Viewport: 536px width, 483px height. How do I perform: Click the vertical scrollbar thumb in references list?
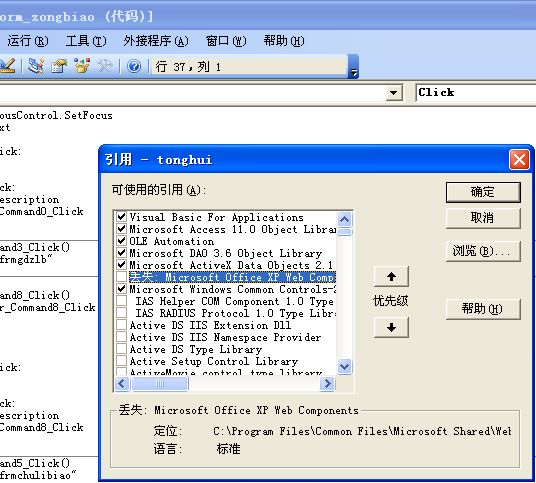[x=345, y=232]
